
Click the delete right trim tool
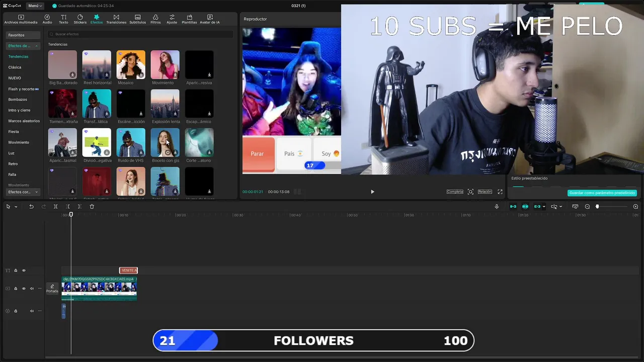pyautogui.click(x=79, y=207)
